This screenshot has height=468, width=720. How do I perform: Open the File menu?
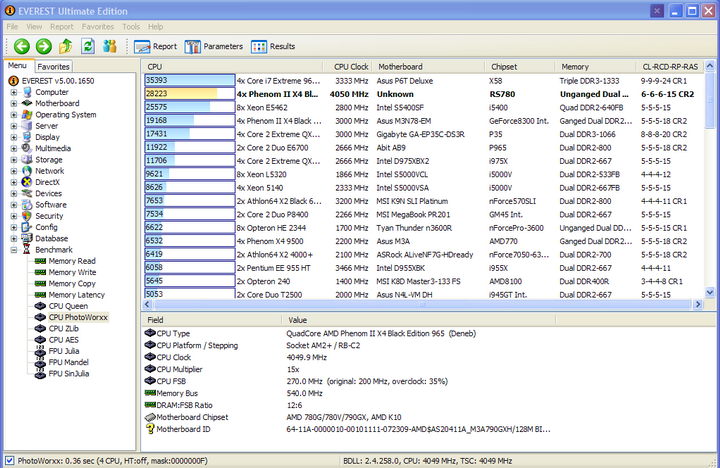12,27
